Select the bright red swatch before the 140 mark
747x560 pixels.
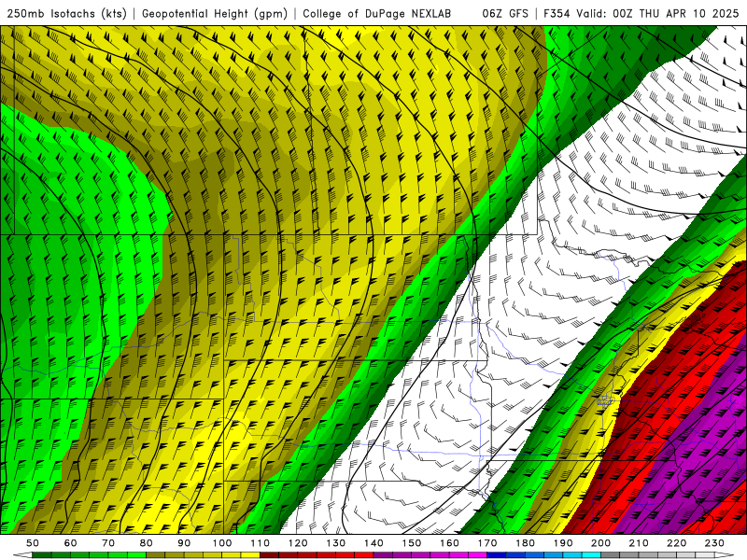(364, 555)
